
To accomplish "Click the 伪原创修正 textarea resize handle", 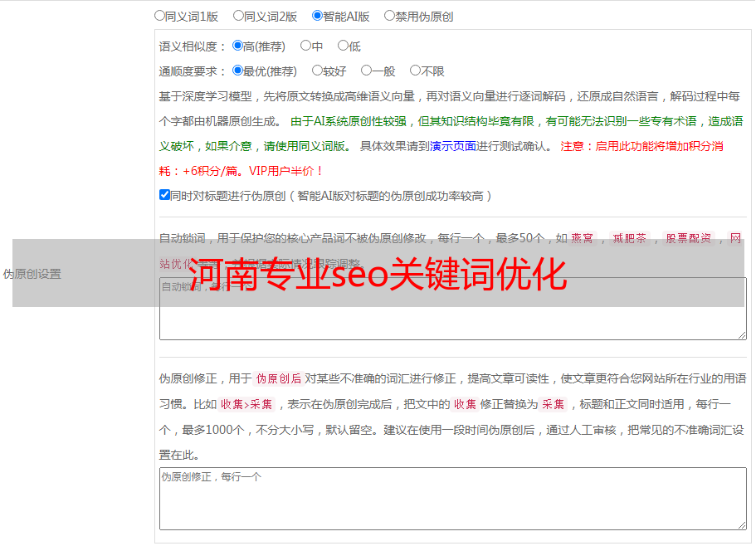I will (x=742, y=524).
